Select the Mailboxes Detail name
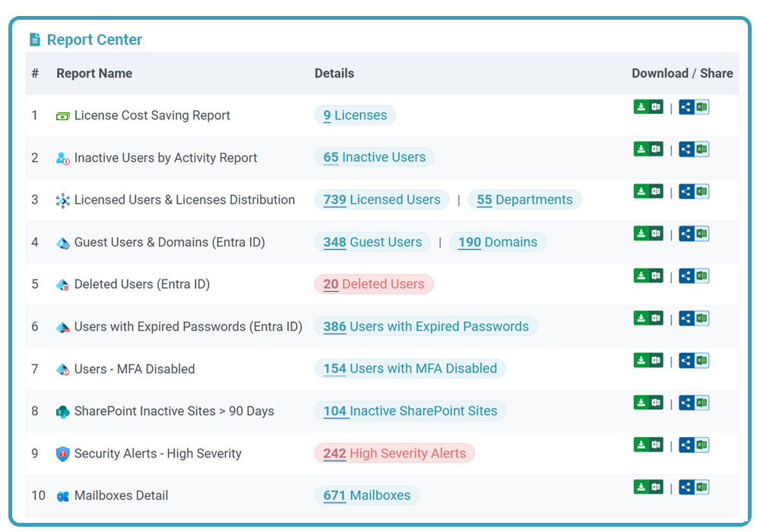This screenshot has width=760, height=532. click(121, 496)
